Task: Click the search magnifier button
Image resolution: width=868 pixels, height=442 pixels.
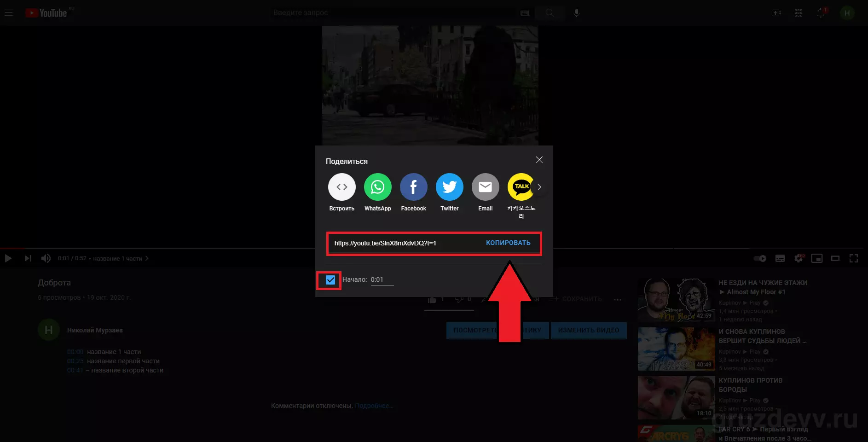Action: pyautogui.click(x=550, y=13)
